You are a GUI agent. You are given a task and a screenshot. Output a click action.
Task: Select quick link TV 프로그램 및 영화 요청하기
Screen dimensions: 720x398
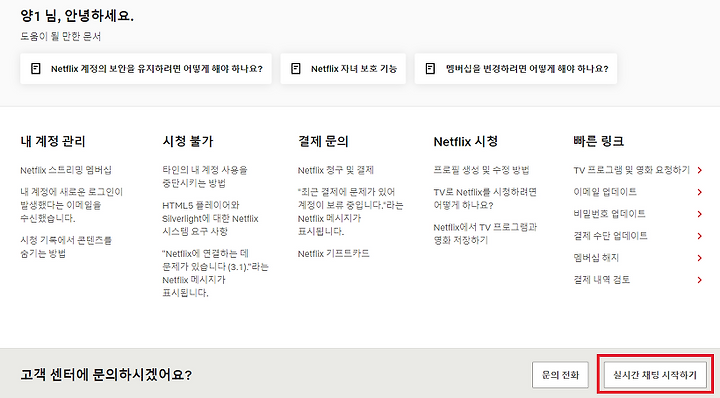coord(631,170)
